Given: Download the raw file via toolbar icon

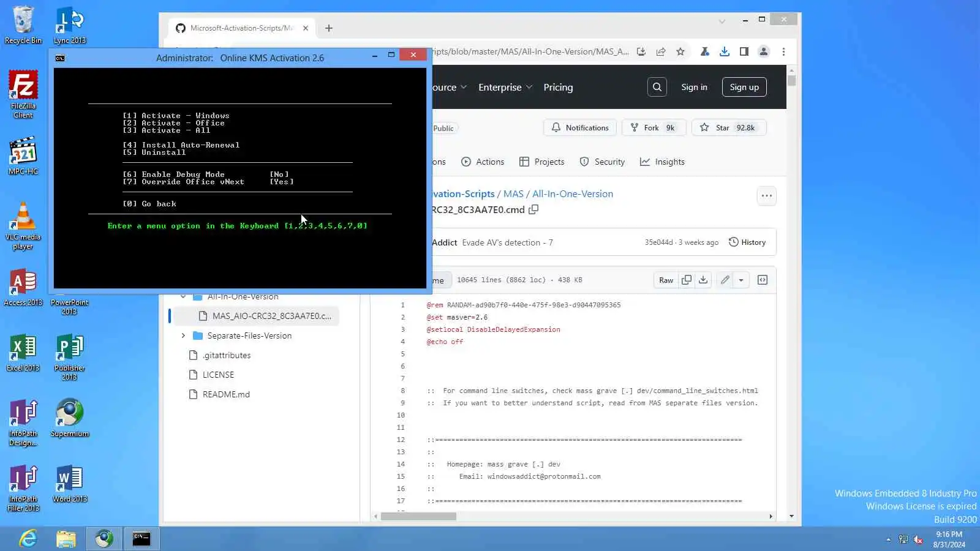Looking at the screenshot, I should [703, 280].
